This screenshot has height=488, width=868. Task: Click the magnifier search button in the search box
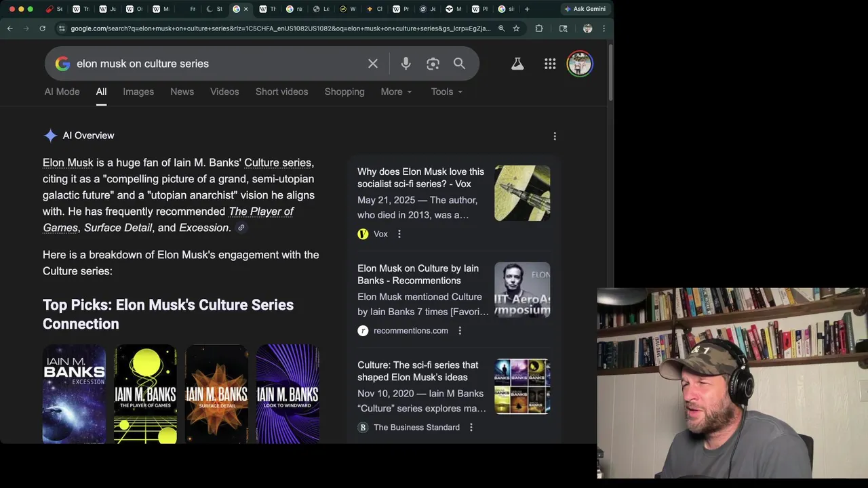459,64
